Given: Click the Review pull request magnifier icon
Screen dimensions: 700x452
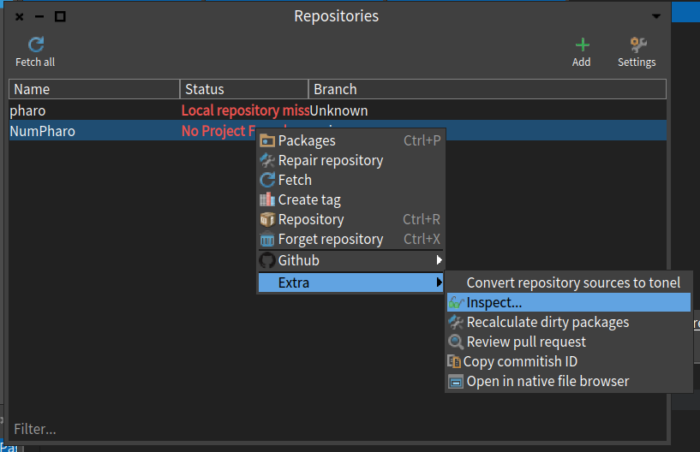Looking at the screenshot, I should pos(456,342).
